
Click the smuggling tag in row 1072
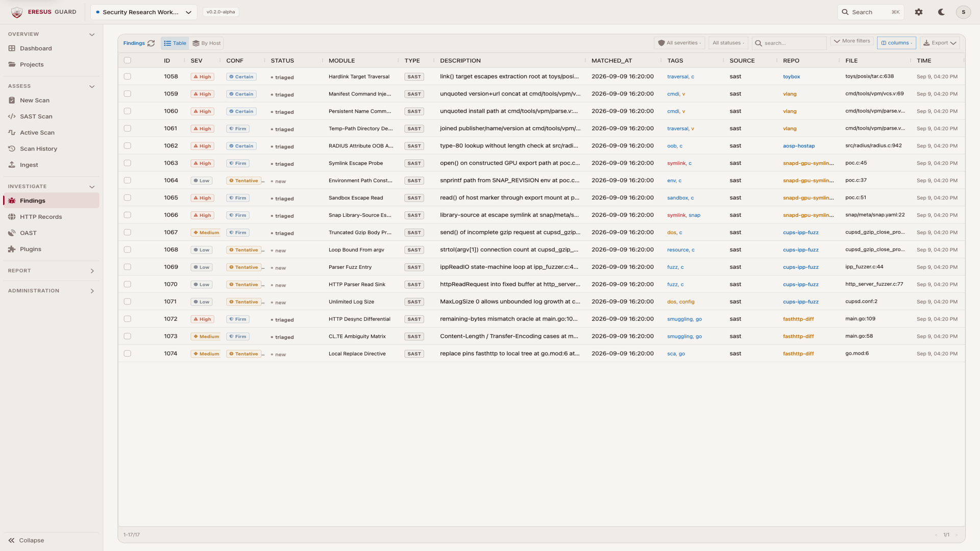pos(680,319)
